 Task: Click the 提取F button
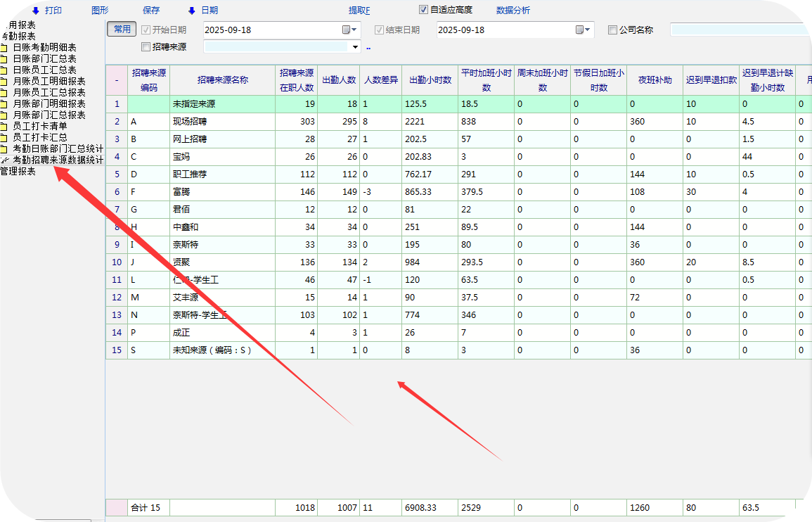(x=359, y=11)
